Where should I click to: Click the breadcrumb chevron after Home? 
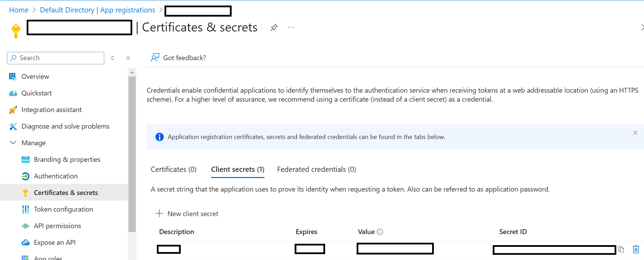coord(34,10)
